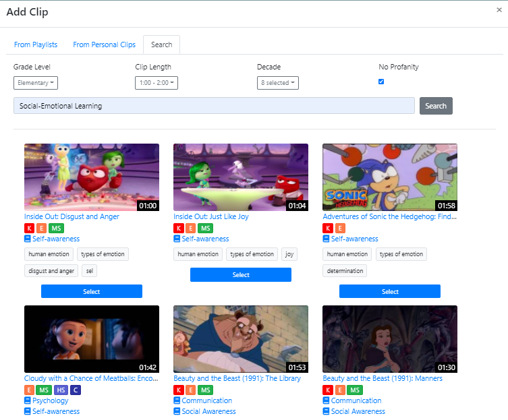508x420 pixels.
Task: Click the MS grade badge under Inside Out: Disgust and Anger
Action: [57, 229]
